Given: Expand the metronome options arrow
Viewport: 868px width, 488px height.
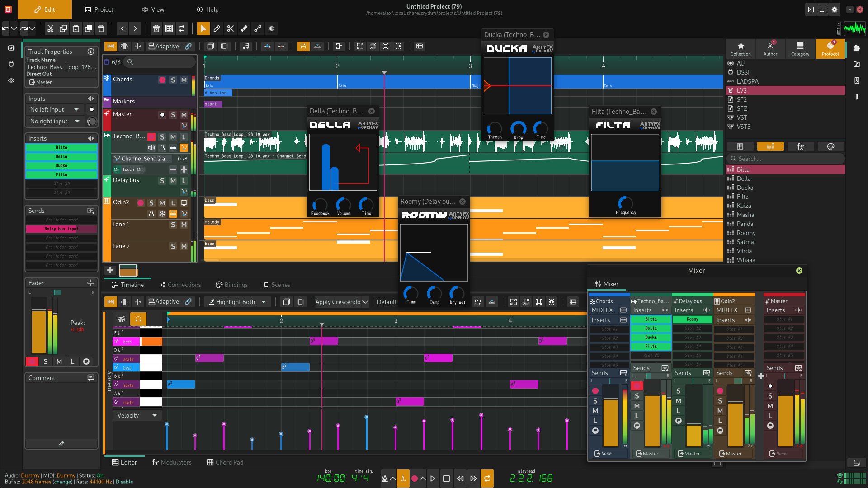Looking at the screenshot, I should tap(393, 479).
